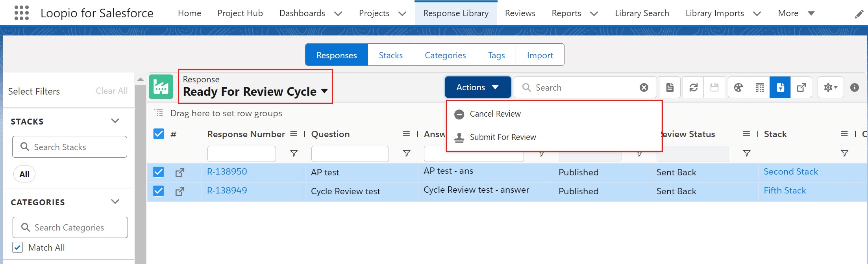The height and width of the screenshot is (264, 868).
Task: Click the Question filter text box
Action: pyautogui.click(x=350, y=154)
